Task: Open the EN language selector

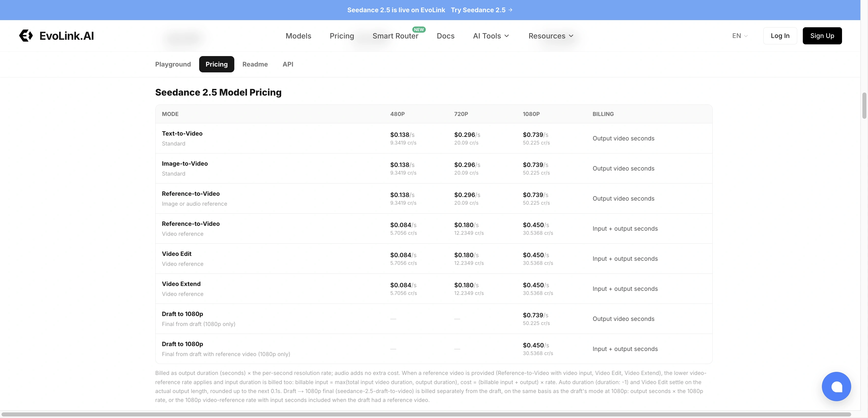Action: click(740, 36)
